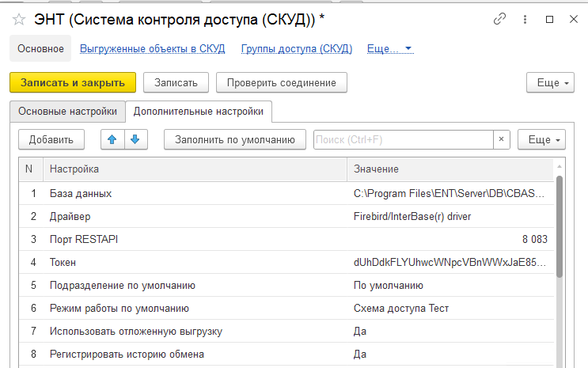The height and width of the screenshot is (368, 588).
Task: Open the vertical three-dot options menu
Action: 525,19
